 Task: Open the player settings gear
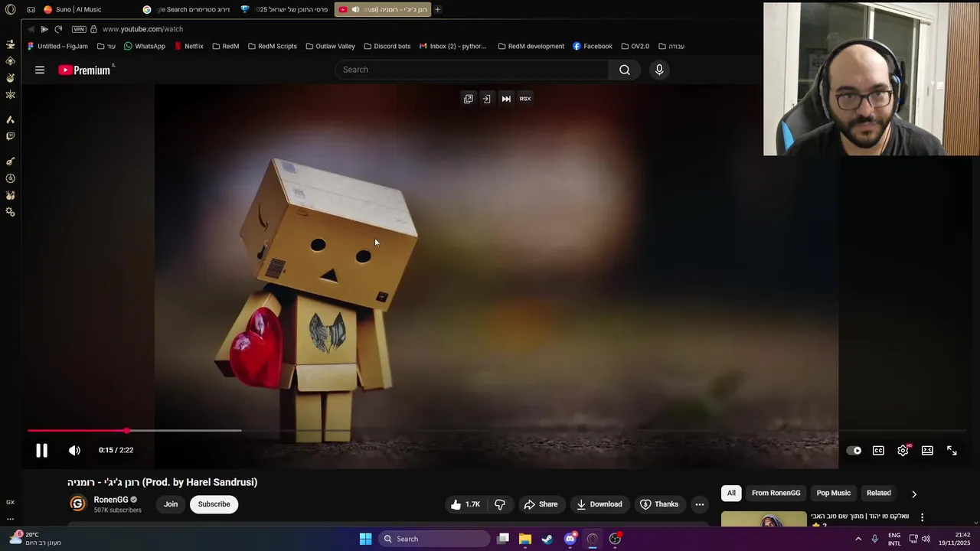pyautogui.click(x=903, y=451)
